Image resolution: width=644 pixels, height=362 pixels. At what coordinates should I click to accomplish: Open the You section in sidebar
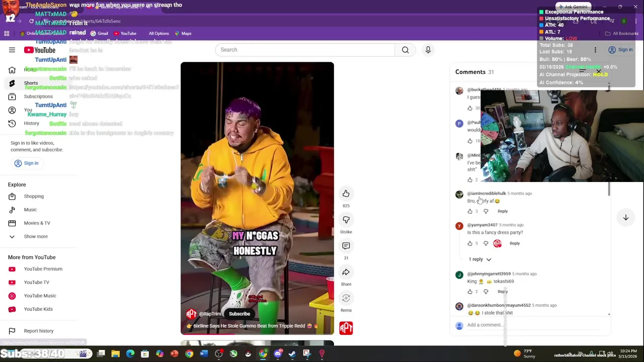coord(28,110)
